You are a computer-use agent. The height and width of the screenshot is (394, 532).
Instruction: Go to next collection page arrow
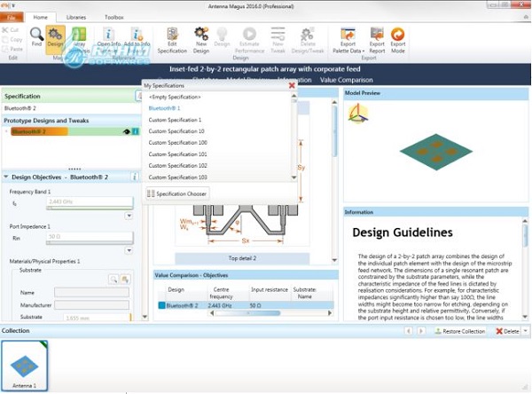click(420, 331)
